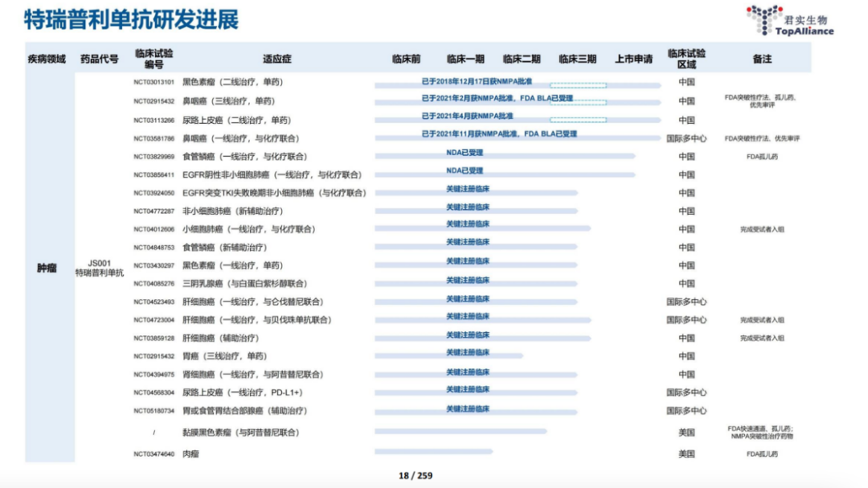The image size is (868, 488).
Task: Click the progress bar in the 肉瘤 row
Action: [433, 452]
